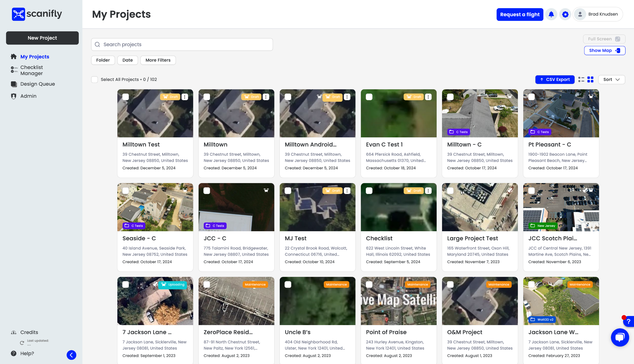Click the Search projects input field
634x364 pixels.
tap(182, 45)
